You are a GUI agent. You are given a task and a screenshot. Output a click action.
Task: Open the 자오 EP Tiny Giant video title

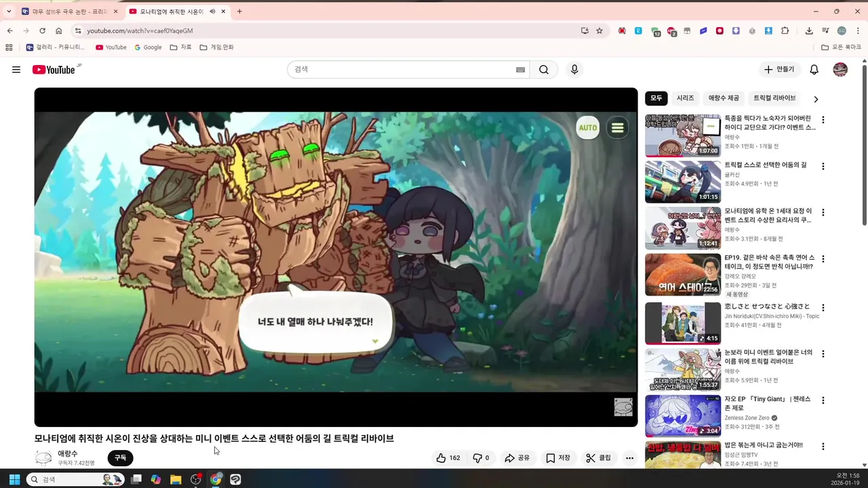coord(768,403)
